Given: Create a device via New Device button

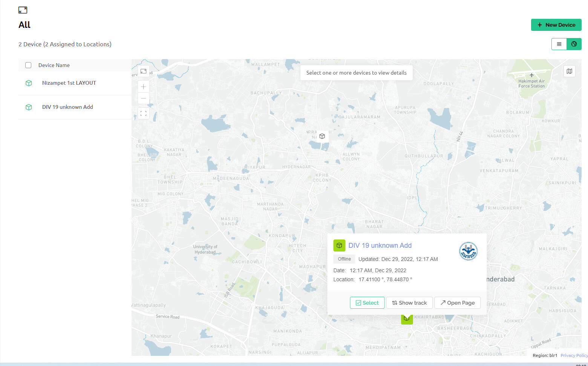Looking at the screenshot, I should point(556,24).
